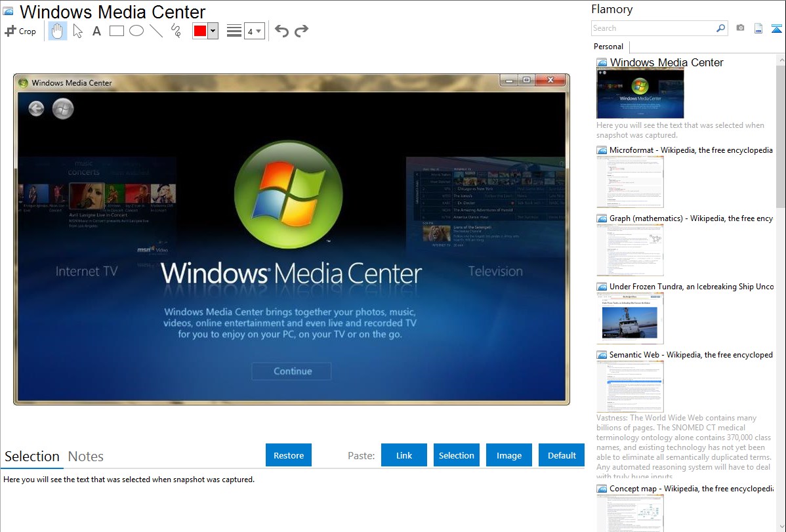
Task: Open the line width 4 dropdown
Action: [254, 31]
